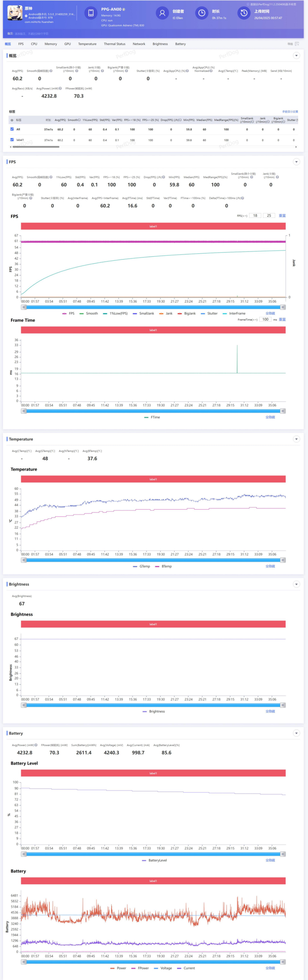This screenshot has width=308, height=980.
Task: Open help icon for Normalized AppCPU in overview
Action: click(211, 71)
